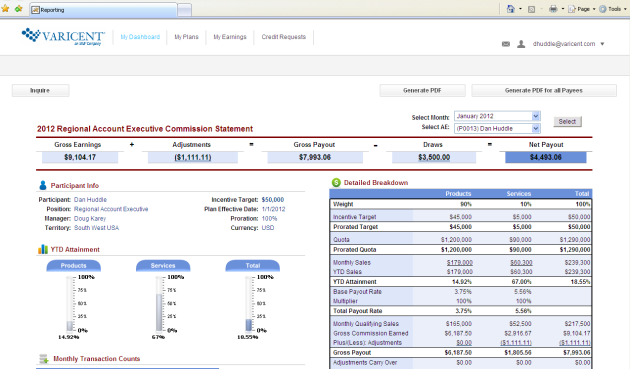Open Plus/(Less) Adjustments Services ($1,111.11) link
This screenshot has width=630, height=369.
pos(516,343)
